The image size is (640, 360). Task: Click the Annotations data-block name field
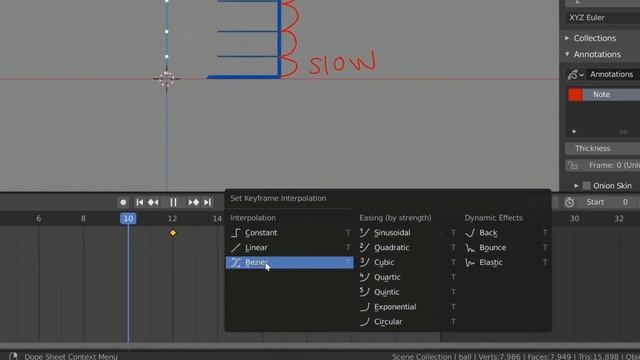pos(613,74)
